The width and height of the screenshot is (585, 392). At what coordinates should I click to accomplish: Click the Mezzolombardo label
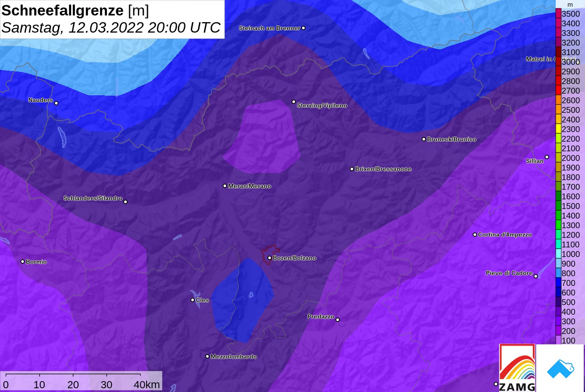click(x=234, y=356)
